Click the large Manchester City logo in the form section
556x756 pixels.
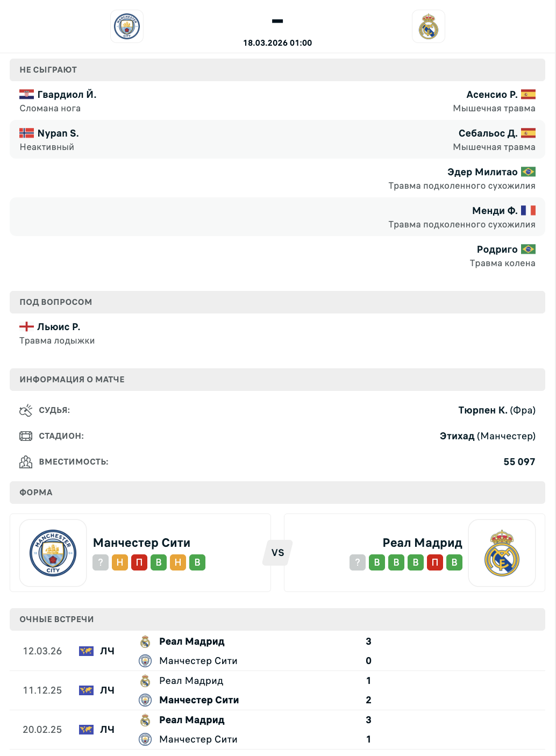pos(53,553)
